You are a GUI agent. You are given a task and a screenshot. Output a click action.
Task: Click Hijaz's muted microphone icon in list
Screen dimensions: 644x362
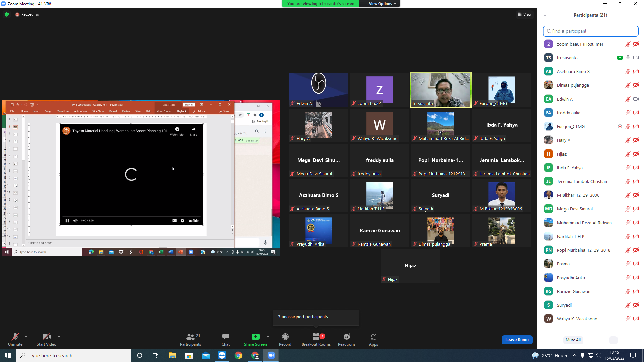pos(628,154)
